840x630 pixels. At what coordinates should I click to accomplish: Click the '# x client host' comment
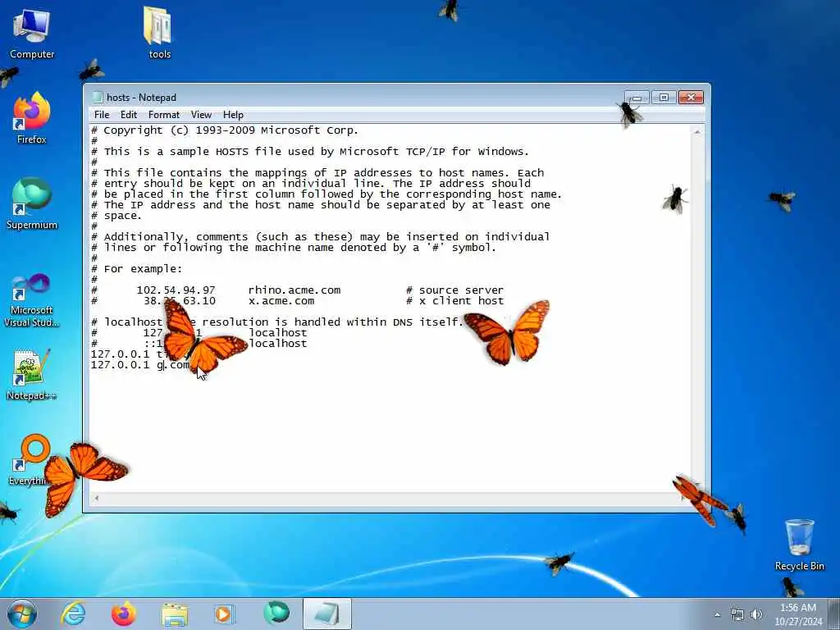454,300
